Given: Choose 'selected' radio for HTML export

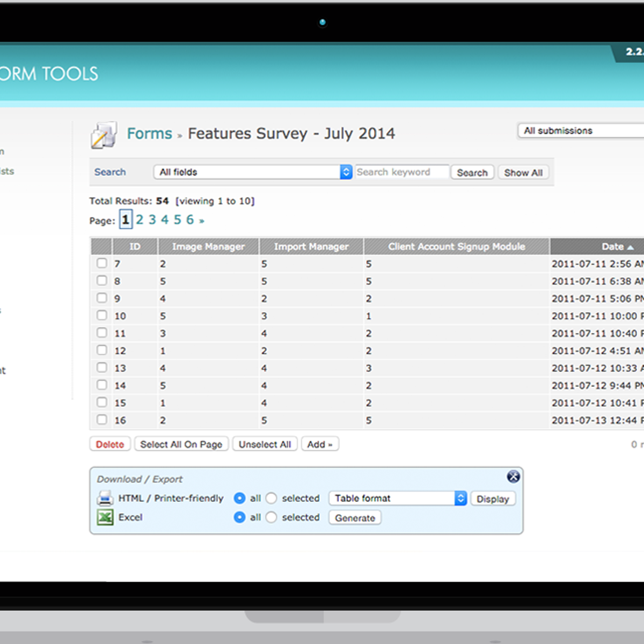Looking at the screenshot, I should tap(272, 499).
